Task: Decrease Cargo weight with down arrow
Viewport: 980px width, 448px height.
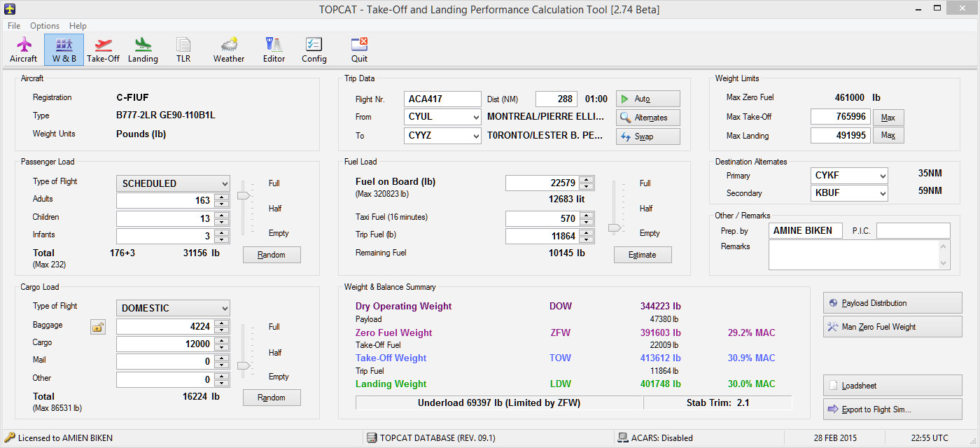Action: pos(222,348)
